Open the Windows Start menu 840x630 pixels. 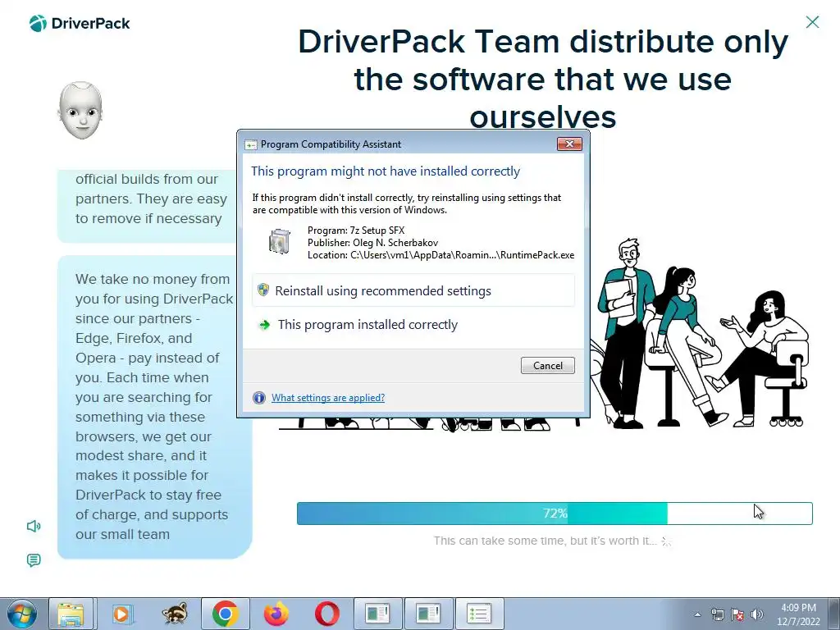(22, 614)
